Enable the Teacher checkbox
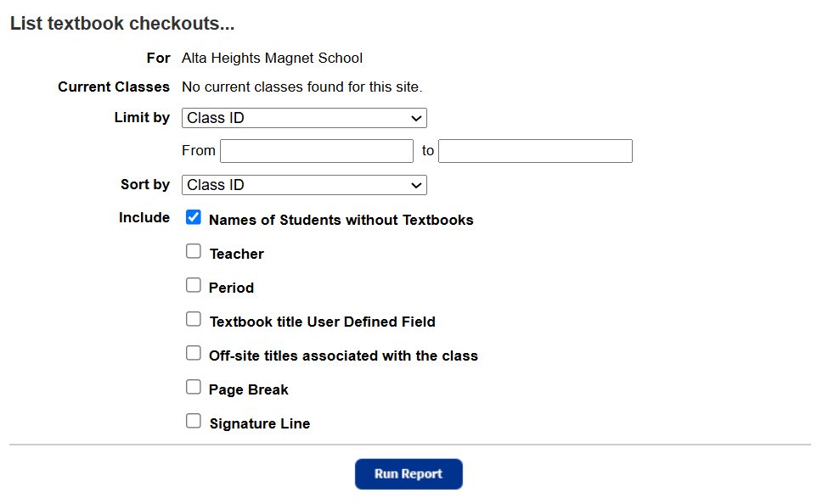The image size is (817, 504). click(194, 252)
